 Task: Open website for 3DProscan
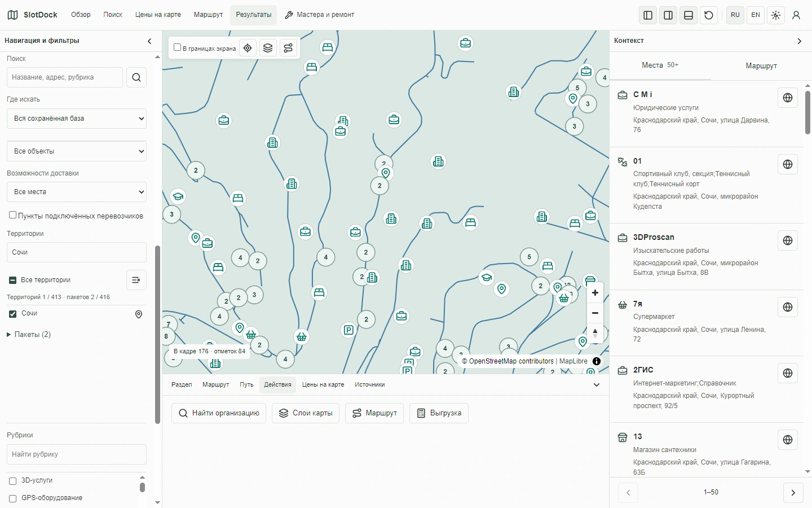pos(788,240)
